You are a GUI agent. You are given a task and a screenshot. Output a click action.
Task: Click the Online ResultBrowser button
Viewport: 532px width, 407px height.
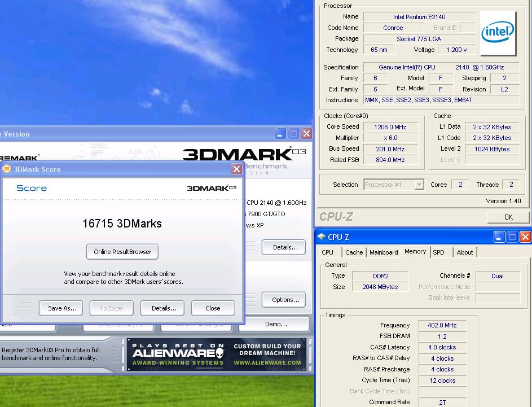pyautogui.click(x=122, y=252)
